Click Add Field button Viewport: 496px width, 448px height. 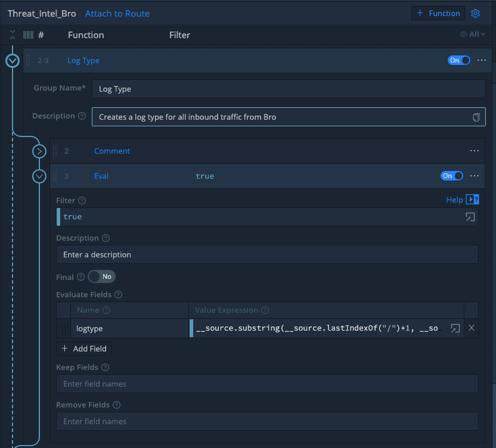(84, 349)
